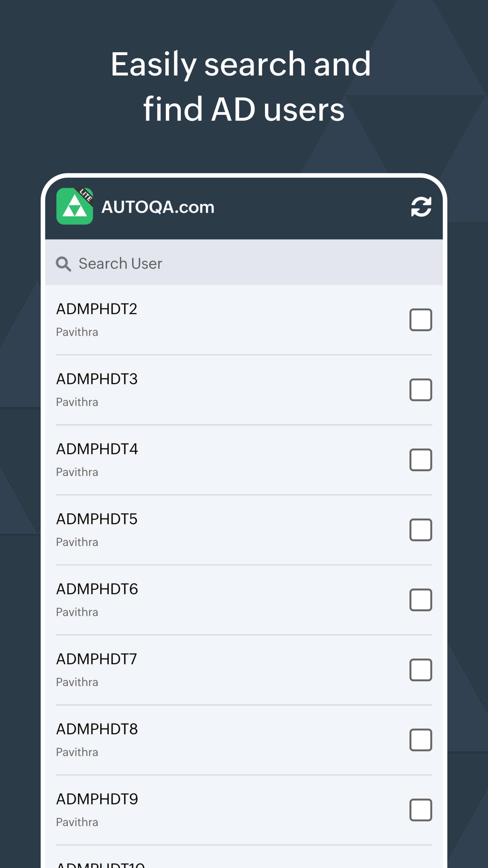Enable the ADMPHDT5 checkbox

coord(421,530)
